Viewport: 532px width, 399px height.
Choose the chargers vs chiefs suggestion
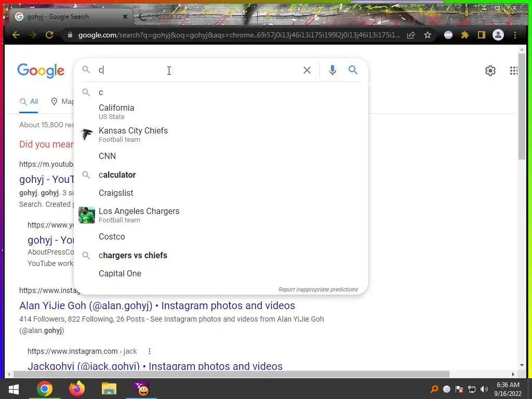coord(221,256)
